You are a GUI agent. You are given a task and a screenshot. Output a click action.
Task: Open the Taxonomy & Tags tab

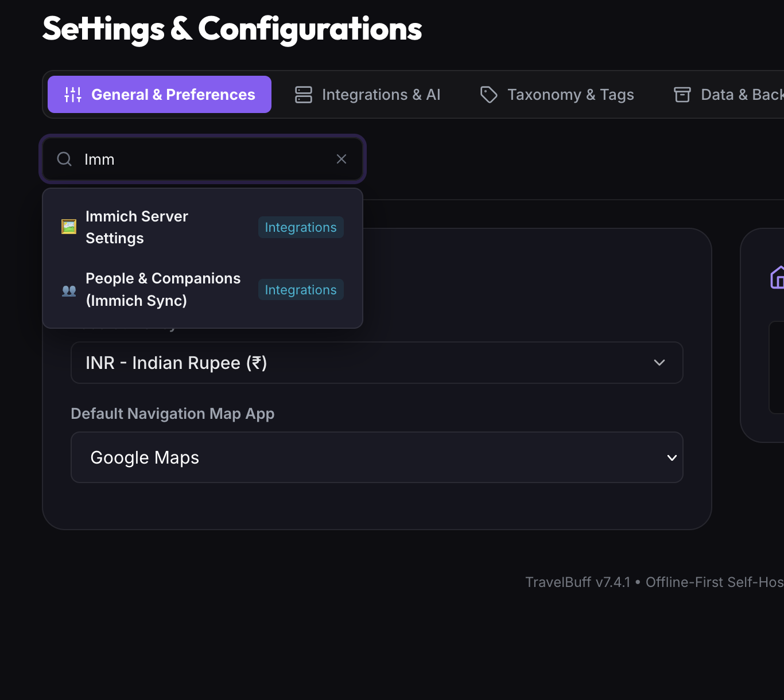[x=557, y=95]
